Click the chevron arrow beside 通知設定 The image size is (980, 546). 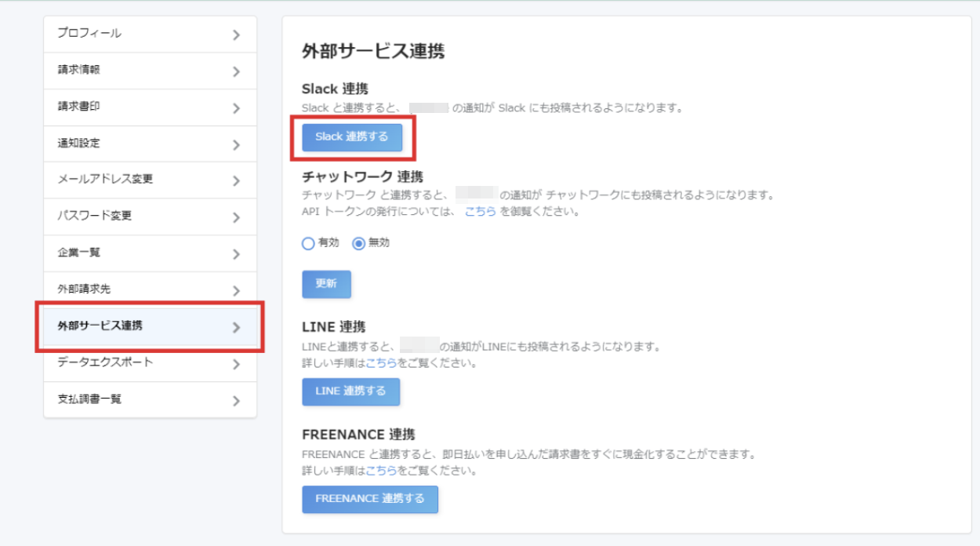click(x=236, y=145)
